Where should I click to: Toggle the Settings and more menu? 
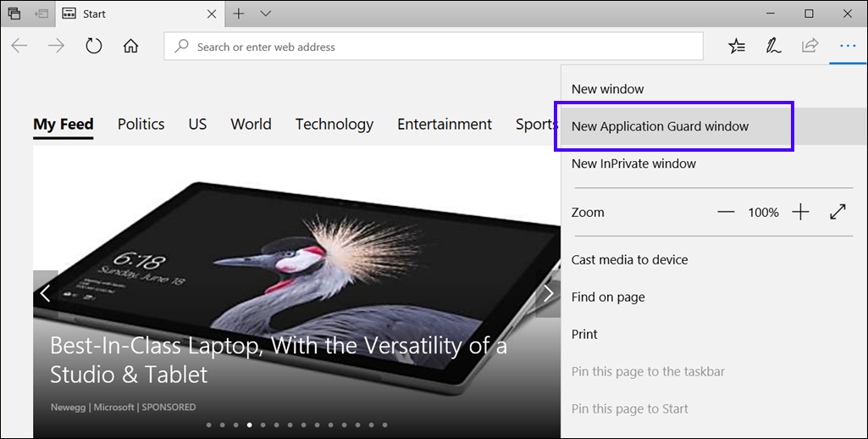(848, 46)
